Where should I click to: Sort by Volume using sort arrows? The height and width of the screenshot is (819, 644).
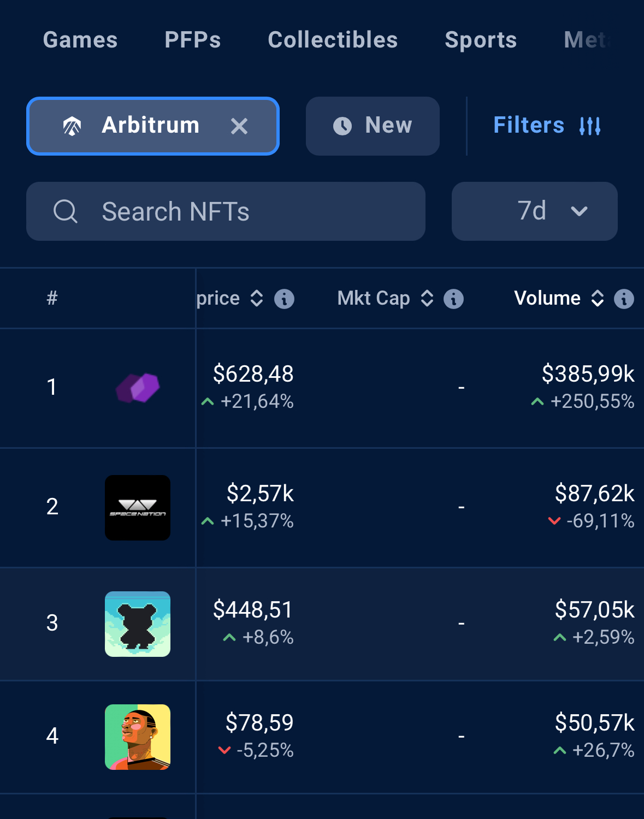click(598, 298)
